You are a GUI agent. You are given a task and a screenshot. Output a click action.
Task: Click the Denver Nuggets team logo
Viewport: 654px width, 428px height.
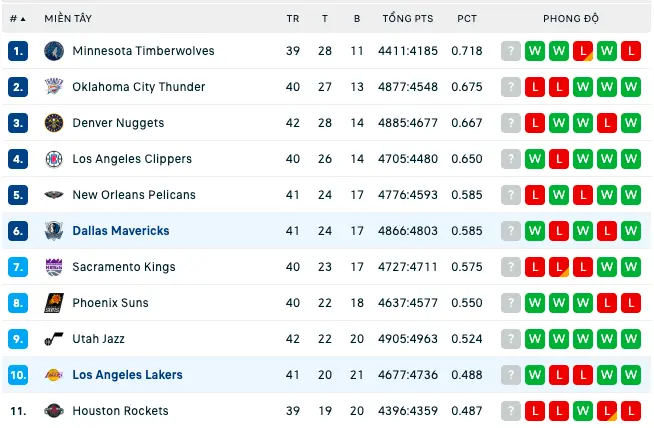(54, 123)
